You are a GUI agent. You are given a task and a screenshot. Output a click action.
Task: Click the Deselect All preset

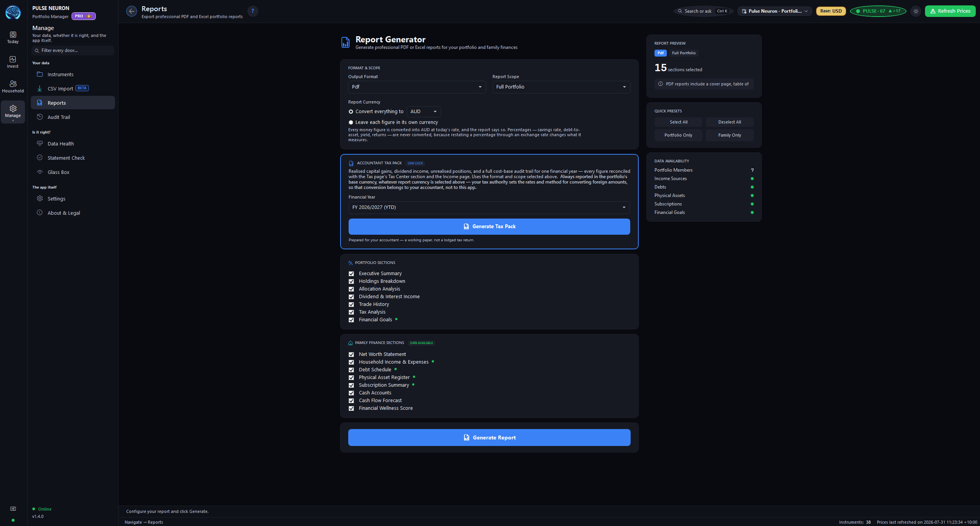click(730, 122)
